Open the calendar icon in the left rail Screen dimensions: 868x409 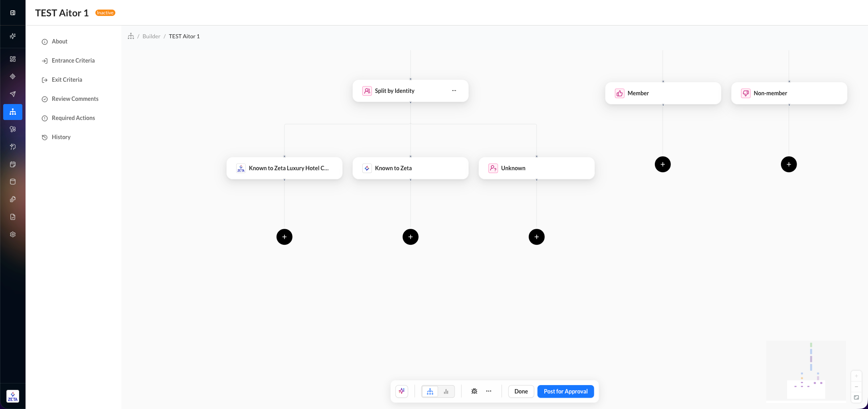click(13, 164)
